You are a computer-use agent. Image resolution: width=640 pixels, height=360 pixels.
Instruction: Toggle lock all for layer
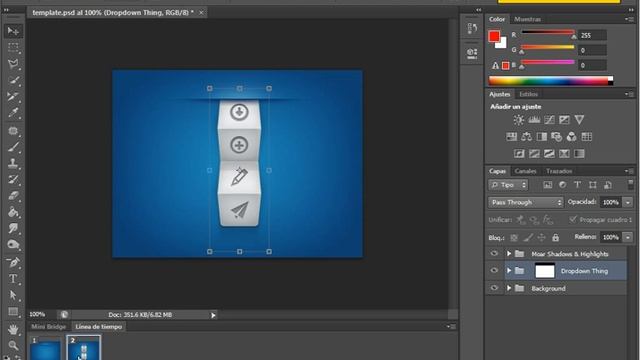(556, 237)
